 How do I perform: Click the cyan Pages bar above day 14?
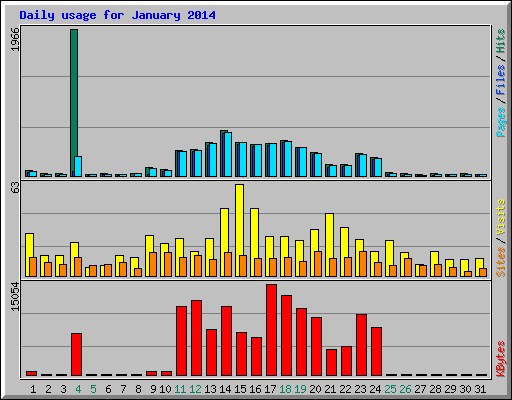[x=228, y=154]
